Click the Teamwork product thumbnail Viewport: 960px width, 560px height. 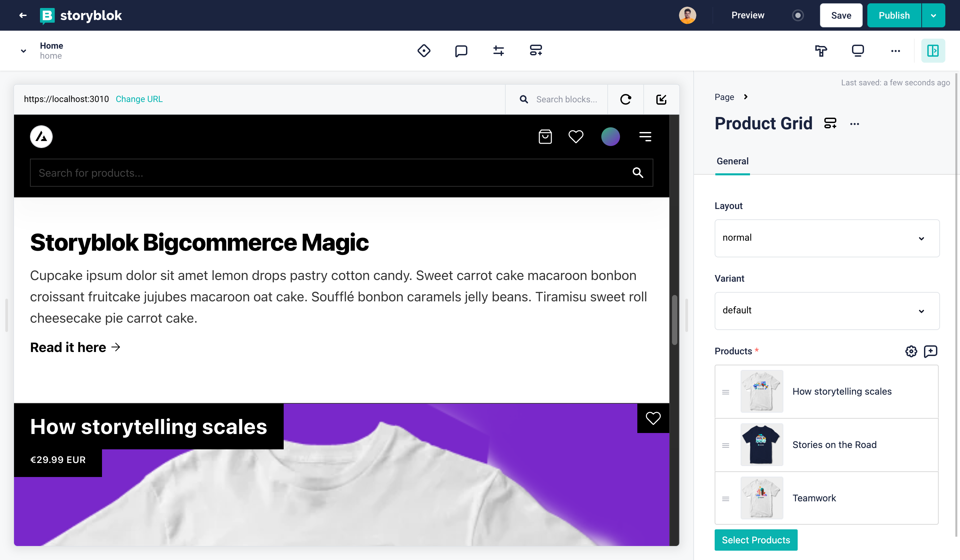[762, 498]
